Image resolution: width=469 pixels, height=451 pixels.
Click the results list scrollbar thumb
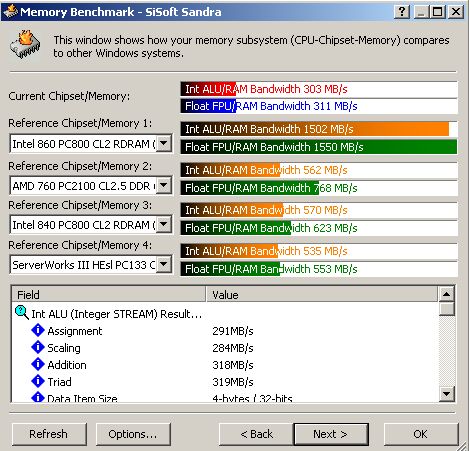446,309
